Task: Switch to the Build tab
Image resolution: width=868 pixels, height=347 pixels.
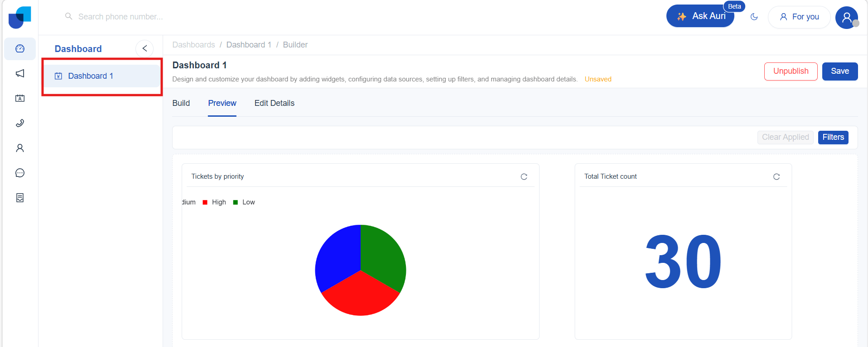Action: (x=181, y=103)
